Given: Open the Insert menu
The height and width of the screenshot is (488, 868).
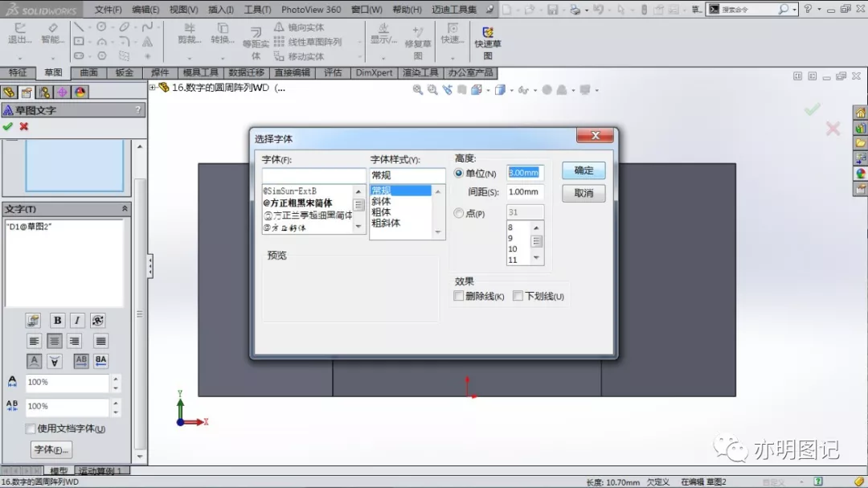Looking at the screenshot, I should 221,10.
